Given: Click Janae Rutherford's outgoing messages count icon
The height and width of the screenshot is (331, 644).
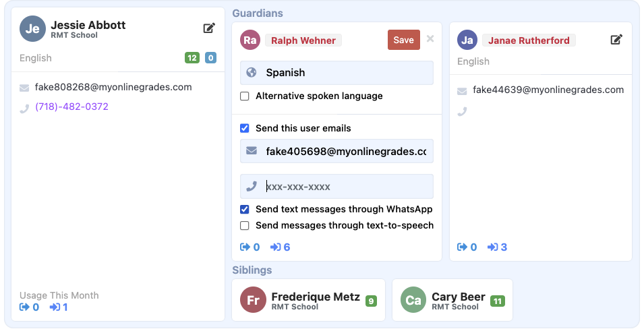Looking at the screenshot, I should tap(462, 247).
